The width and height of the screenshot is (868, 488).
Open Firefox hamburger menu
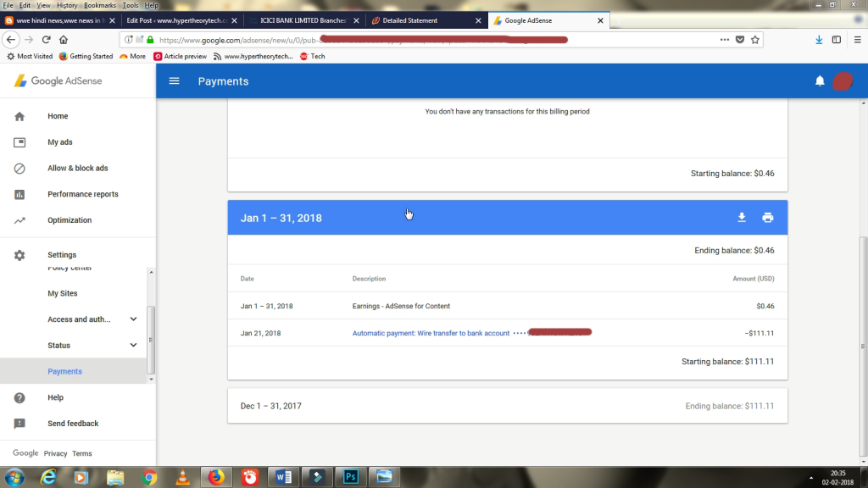tap(858, 40)
